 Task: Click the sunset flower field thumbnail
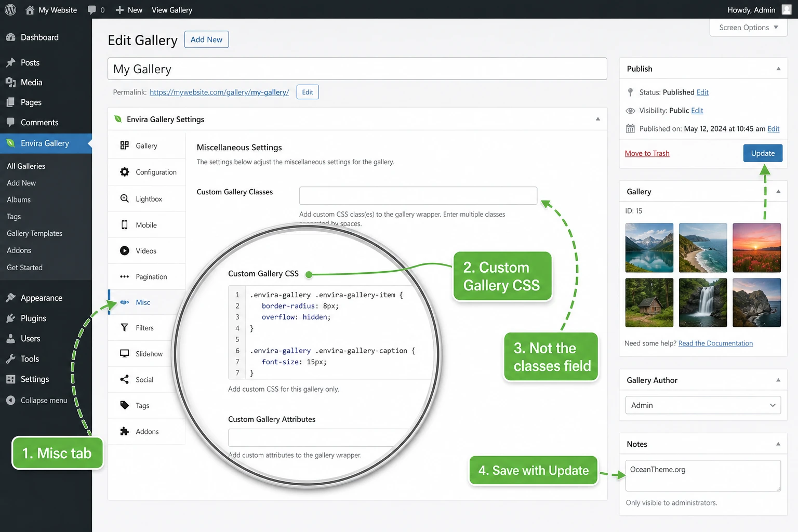(756, 248)
